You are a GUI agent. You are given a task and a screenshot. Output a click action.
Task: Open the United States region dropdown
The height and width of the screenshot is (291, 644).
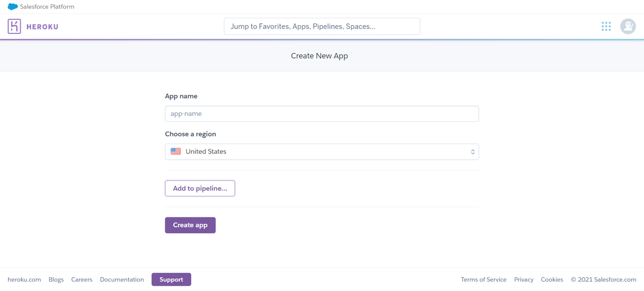pyautogui.click(x=322, y=152)
